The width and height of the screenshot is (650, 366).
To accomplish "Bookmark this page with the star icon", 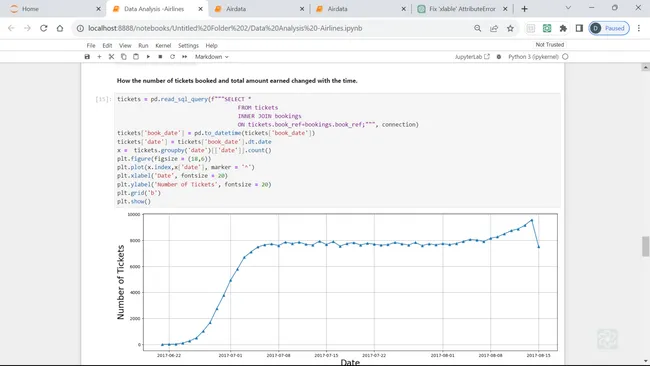I will point(510,28).
